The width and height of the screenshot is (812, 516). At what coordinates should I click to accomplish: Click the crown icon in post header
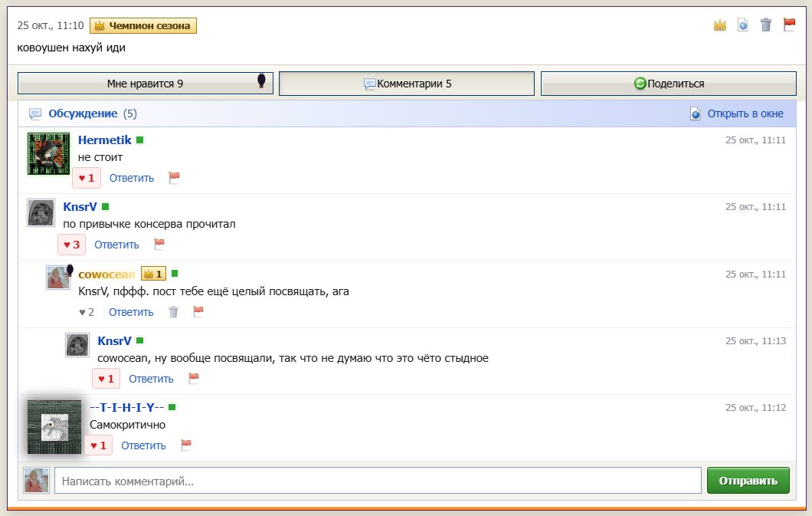[x=720, y=25]
